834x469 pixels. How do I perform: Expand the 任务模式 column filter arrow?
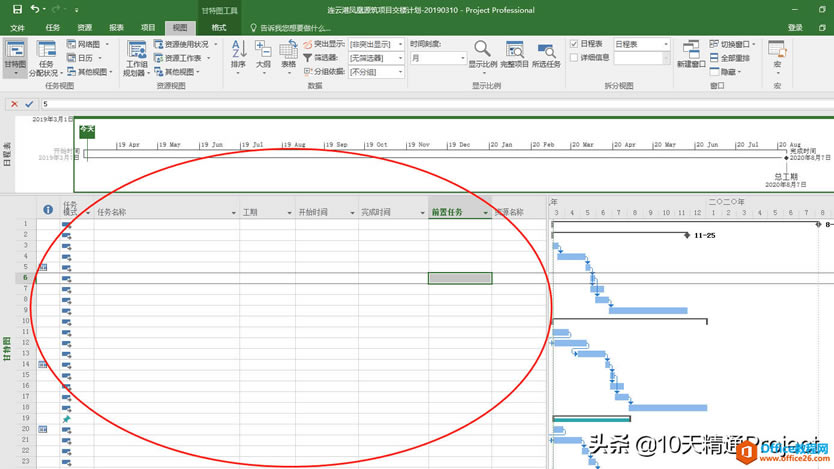88,213
